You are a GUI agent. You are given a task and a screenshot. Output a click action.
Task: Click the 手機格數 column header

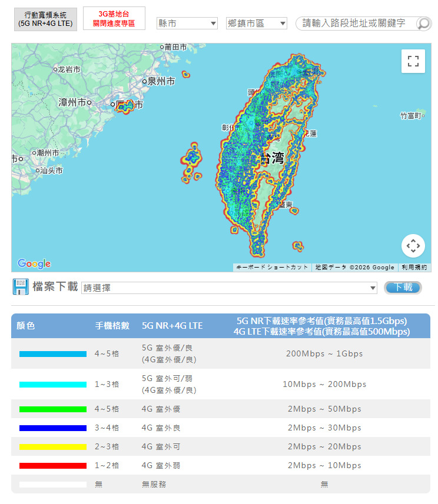[x=112, y=326]
